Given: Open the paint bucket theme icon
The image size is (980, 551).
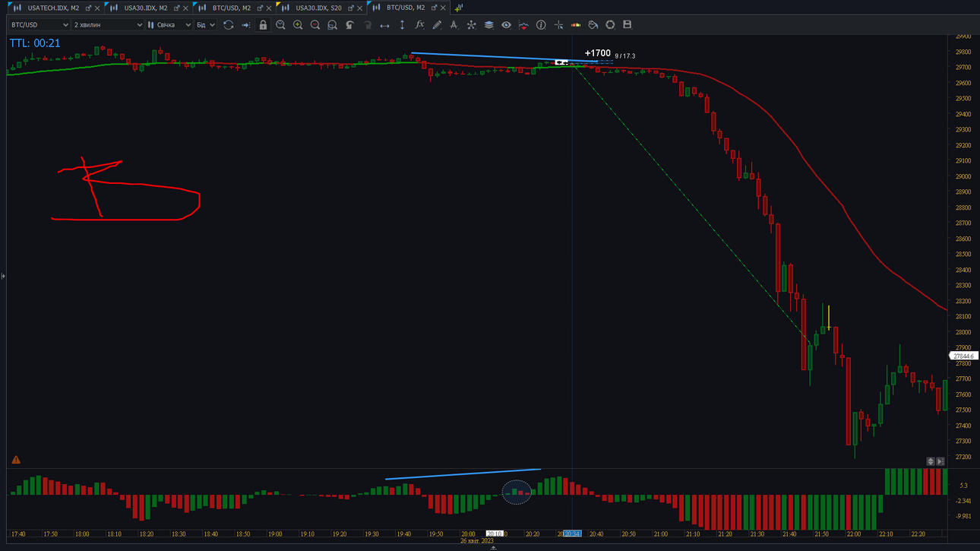Looking at the screenshot, I should pyautogui.click(x=593, y=25).
